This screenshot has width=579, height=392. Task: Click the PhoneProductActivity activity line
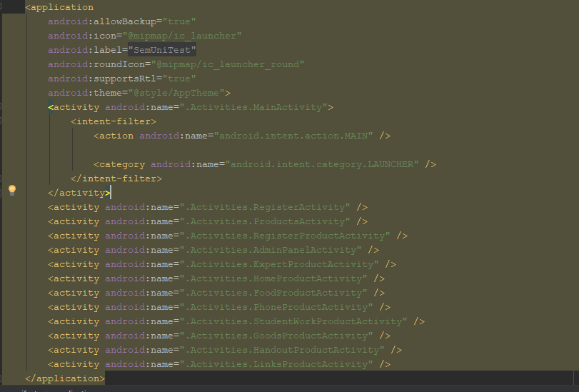[x=219, y=307]
